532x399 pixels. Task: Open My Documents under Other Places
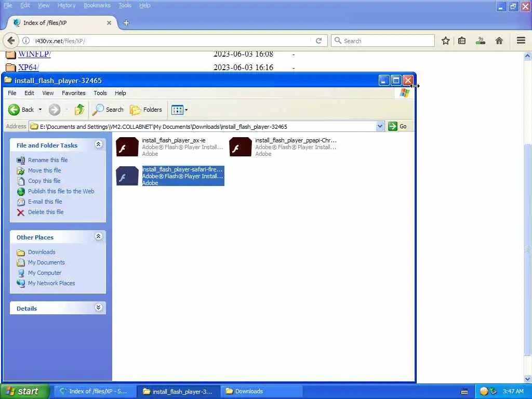tap(46, 262)
